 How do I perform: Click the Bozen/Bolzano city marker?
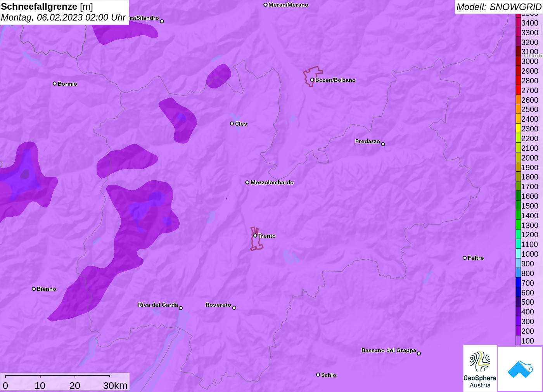click(x=312, y=80)
